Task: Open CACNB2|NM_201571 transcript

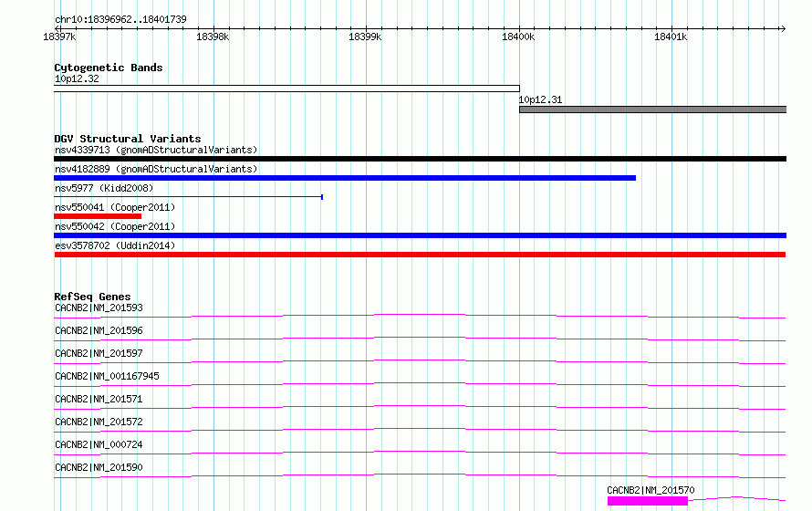Action: [x=99, y=399]
